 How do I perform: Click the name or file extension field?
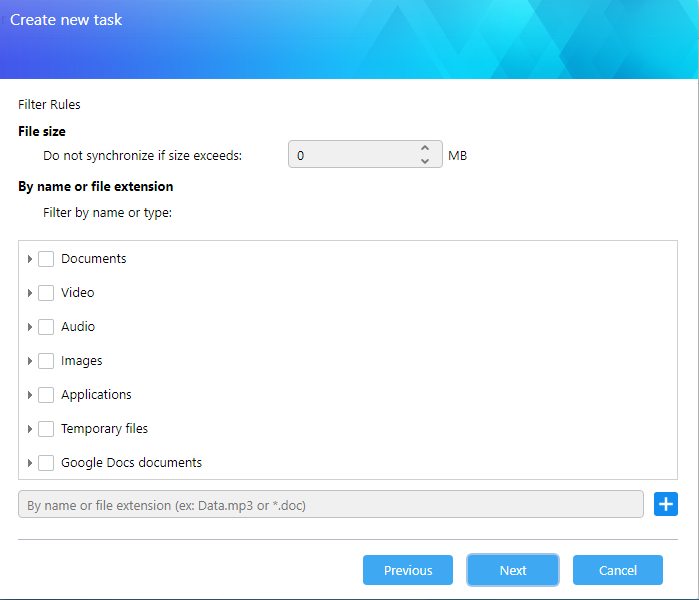331,505
